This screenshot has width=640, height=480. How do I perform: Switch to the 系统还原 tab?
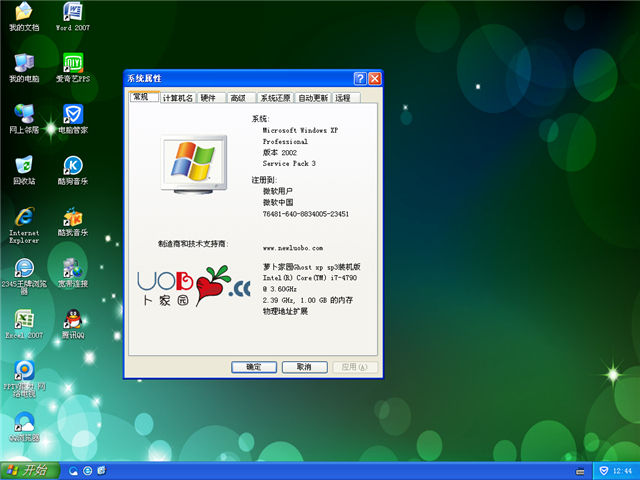pos(276,98)
